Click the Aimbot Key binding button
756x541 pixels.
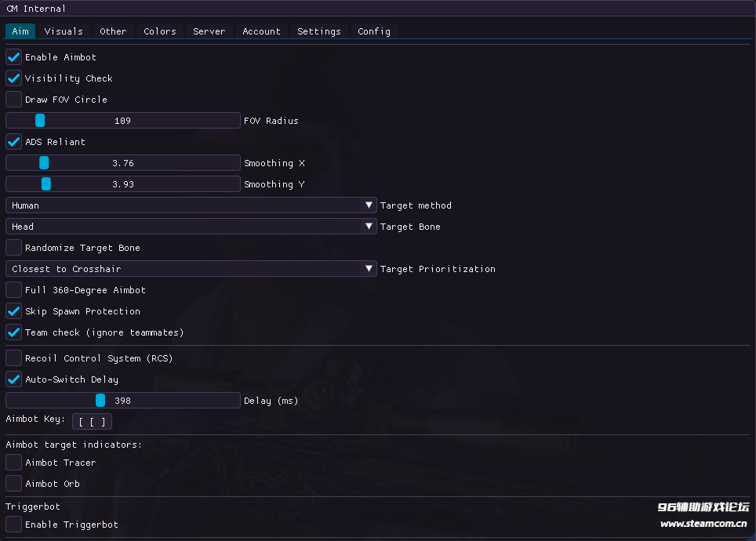tap(92, 422)
